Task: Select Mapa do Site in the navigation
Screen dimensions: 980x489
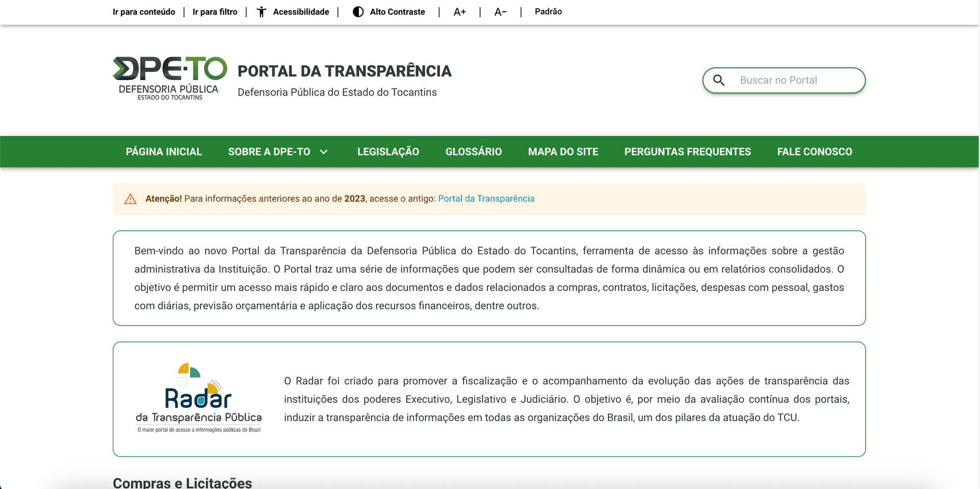Action: 563,152
